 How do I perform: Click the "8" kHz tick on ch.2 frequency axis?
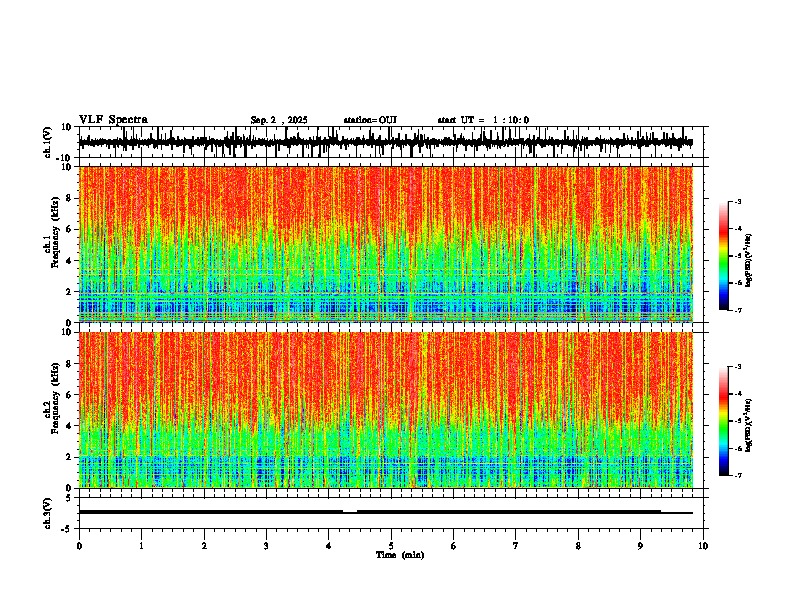click(69, 364)
